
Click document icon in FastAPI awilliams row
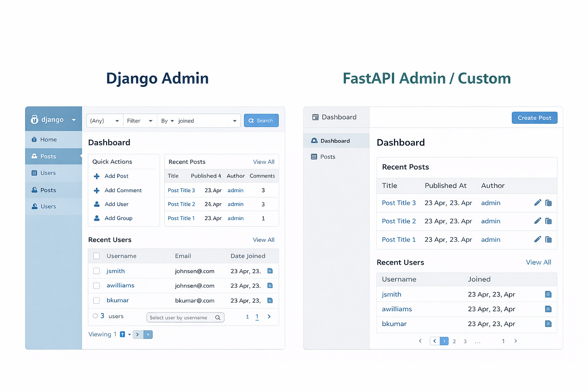548,309
